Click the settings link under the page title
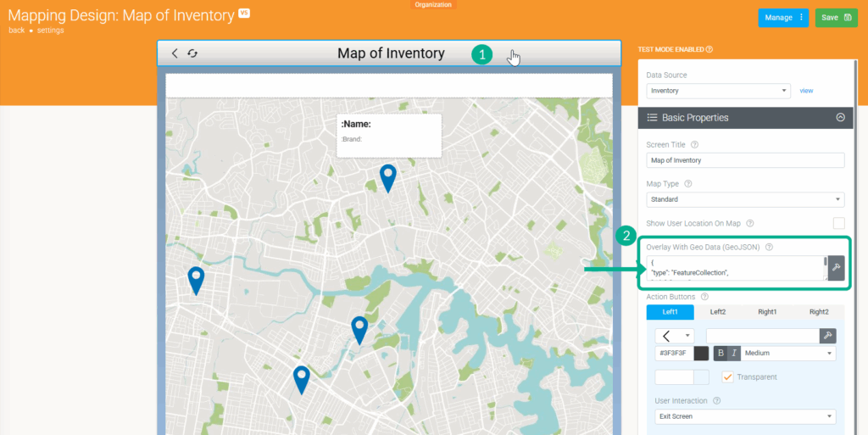 [x=50, y=31]
